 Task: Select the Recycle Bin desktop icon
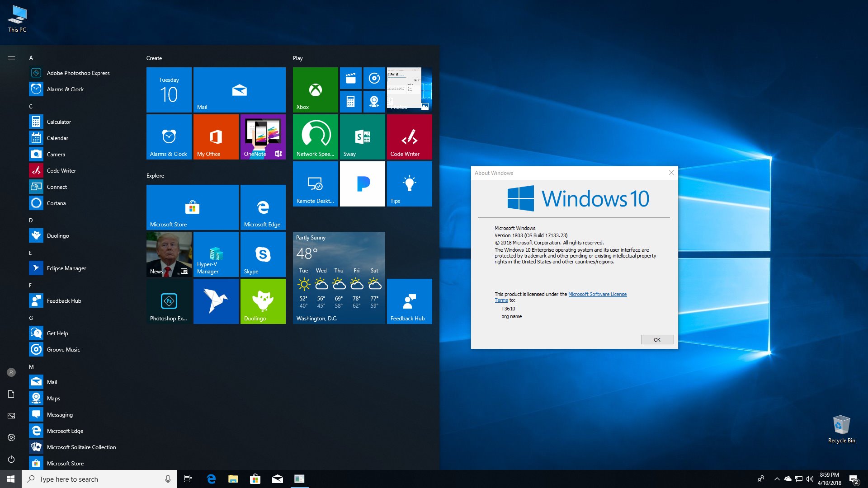coord(841,429)
